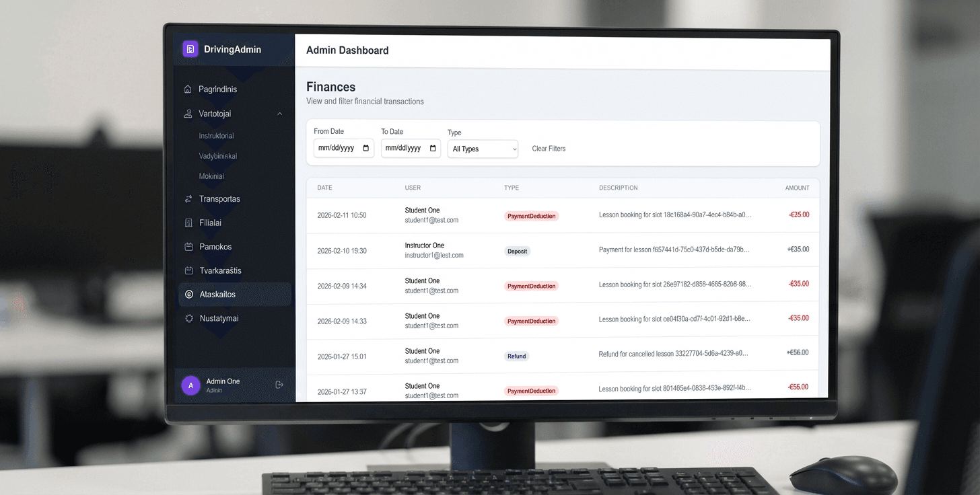Go to the Mokiniai submenu item
The width and height of the screenshot is (980, 495).
211,176
